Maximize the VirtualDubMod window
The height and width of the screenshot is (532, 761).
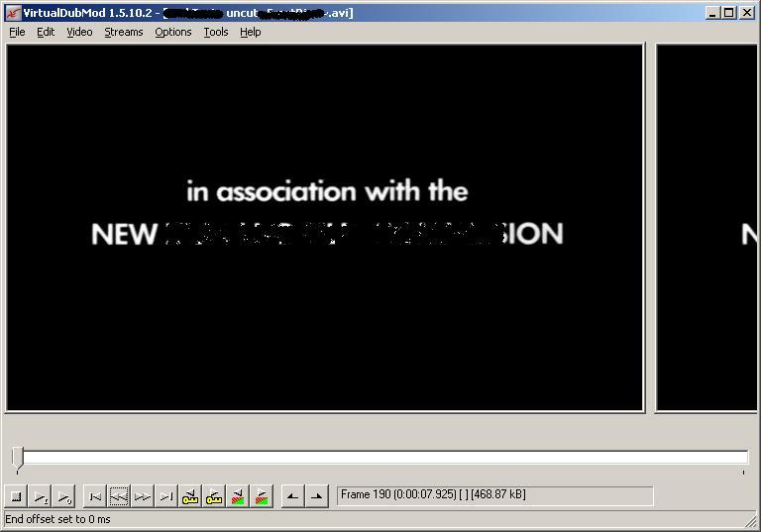coord(729,13)
